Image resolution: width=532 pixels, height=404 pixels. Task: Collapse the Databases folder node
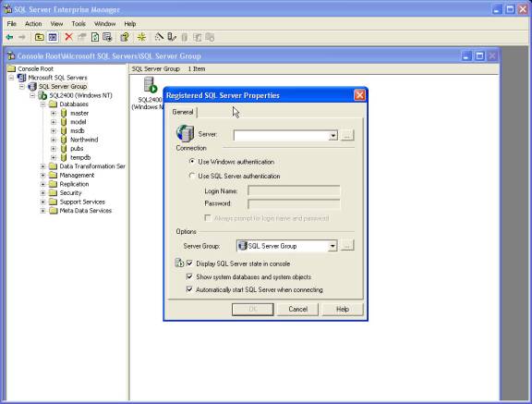[43, 104]
